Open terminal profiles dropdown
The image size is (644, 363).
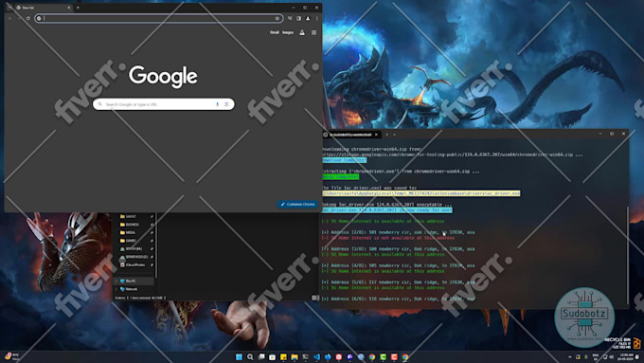click(395, 135)
